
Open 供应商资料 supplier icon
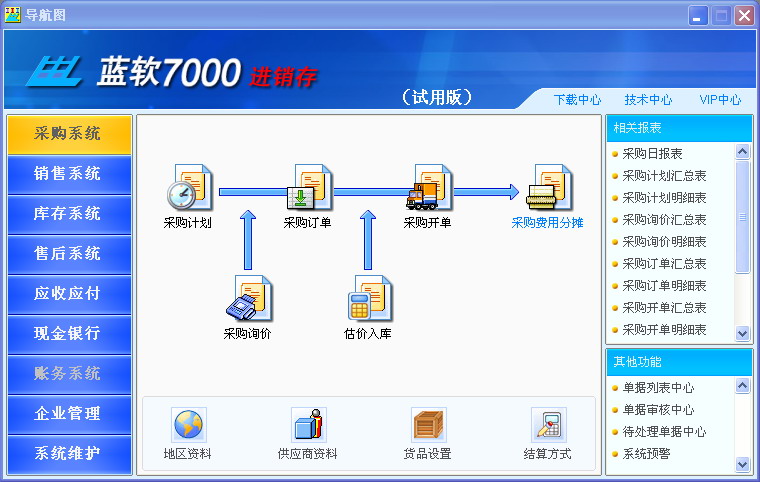click(309, 425)
